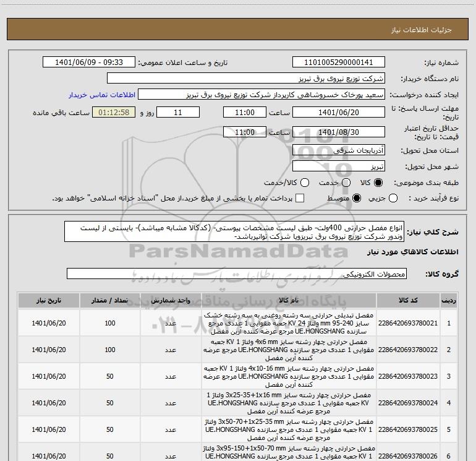476x461 pixels.
Task: Click the request creator field سعید پورخاک
Action: tap(261, 95)
